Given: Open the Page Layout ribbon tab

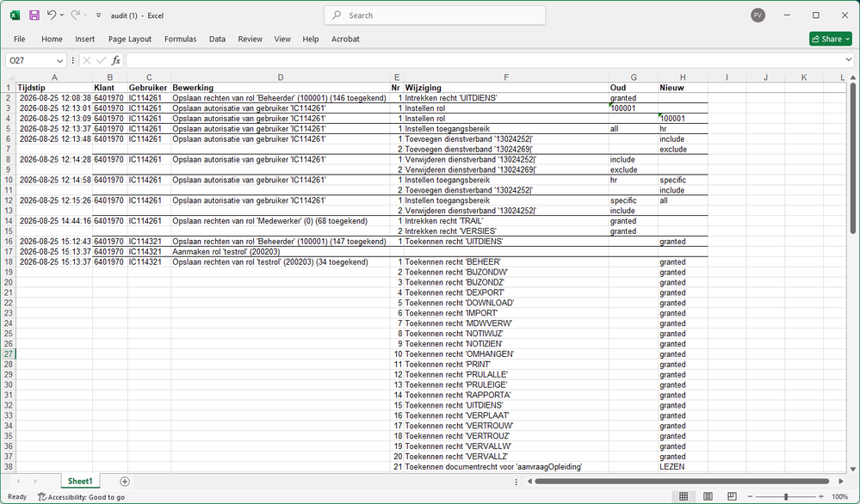Looking at the screenshot, I should [x=129, y=39].
